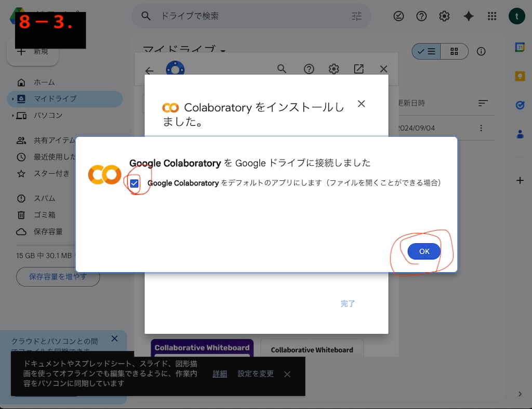The height and width of the screenshot is (409, 532).
Task: Open Gemini with the spark icon
Action: pos(469,16)
